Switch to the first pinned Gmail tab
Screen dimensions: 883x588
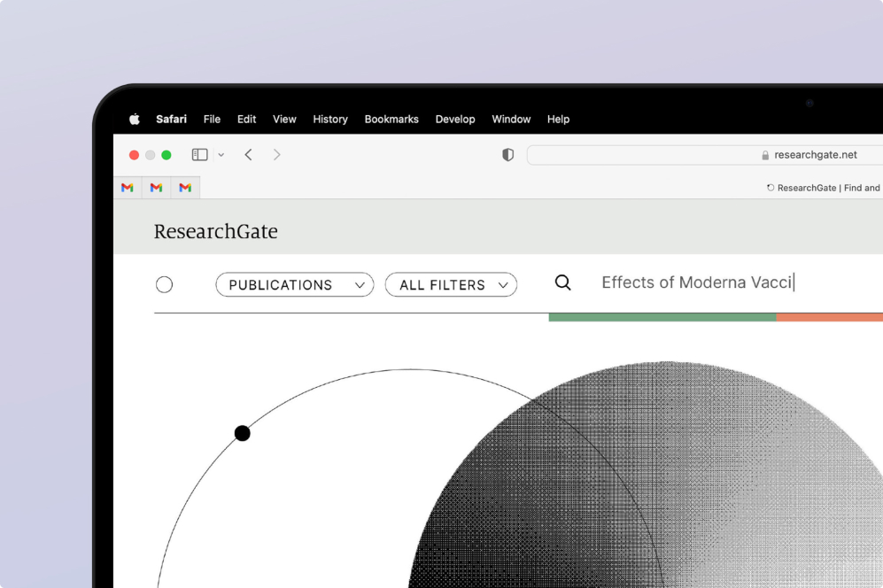pyautogui.click(x=128, y=188)
